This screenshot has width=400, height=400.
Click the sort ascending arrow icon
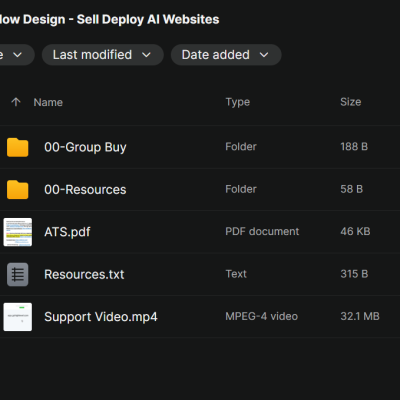(x=16, y=102)
